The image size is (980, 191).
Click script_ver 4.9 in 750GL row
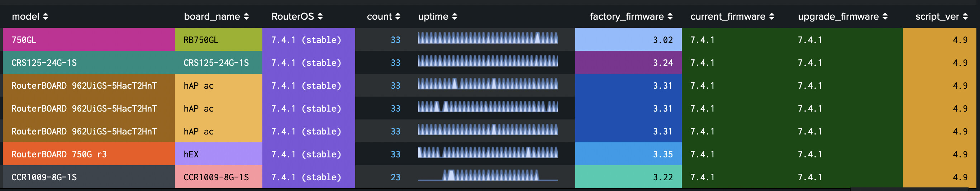(960, 40)
